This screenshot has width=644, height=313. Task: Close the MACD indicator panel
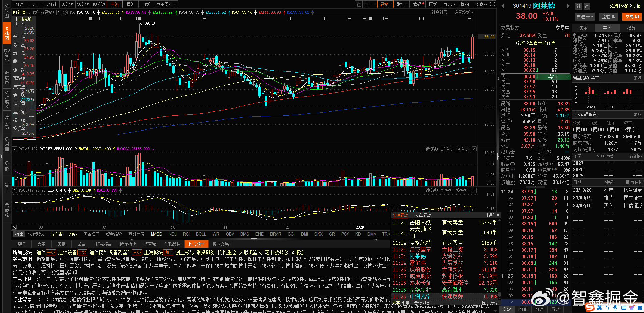[x=474, y=190]
